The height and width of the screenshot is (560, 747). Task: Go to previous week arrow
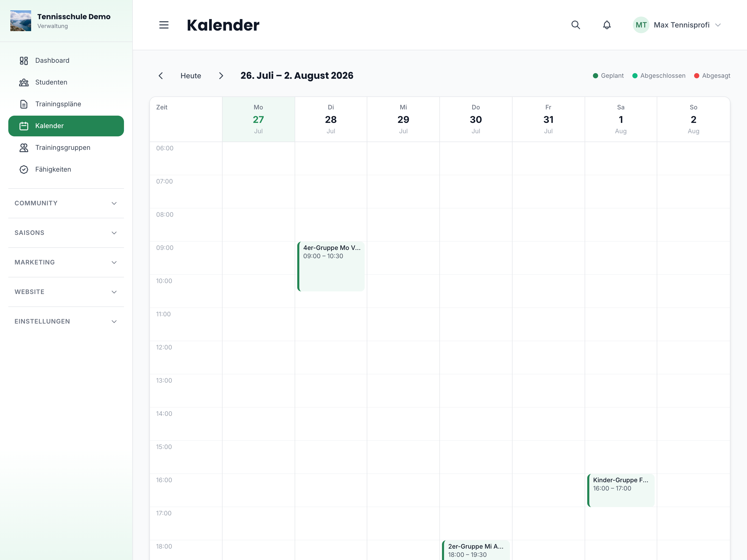click(x=161, y=76)
